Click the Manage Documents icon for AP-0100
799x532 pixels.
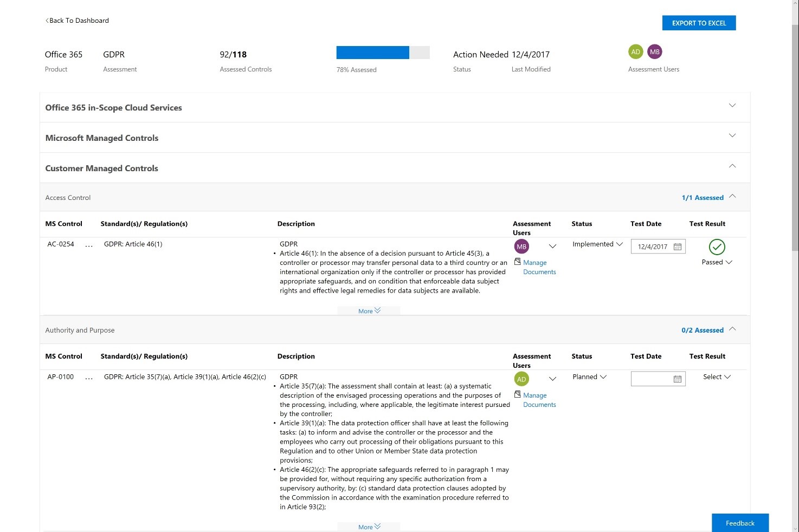click(518, 394)
